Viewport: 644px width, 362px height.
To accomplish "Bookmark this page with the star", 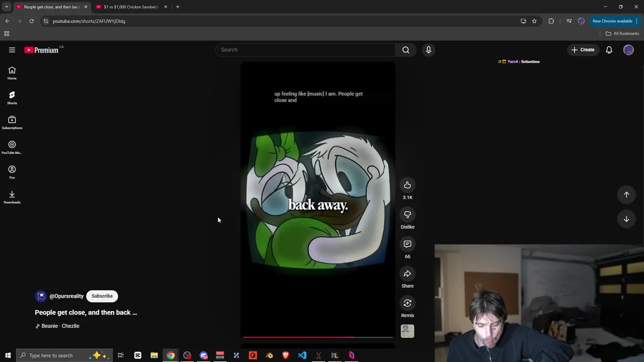I will coord(534,21).
